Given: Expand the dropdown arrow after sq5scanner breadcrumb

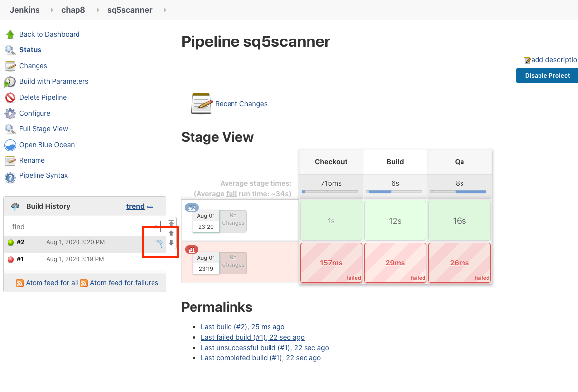Looking at the screenshot, I should (164, 10).
